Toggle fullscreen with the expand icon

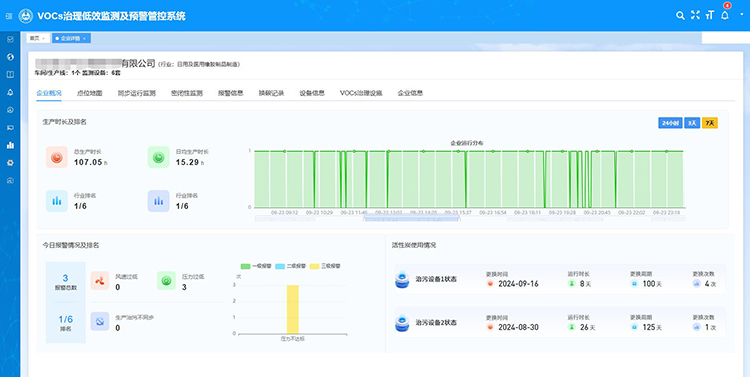point(695,15)
